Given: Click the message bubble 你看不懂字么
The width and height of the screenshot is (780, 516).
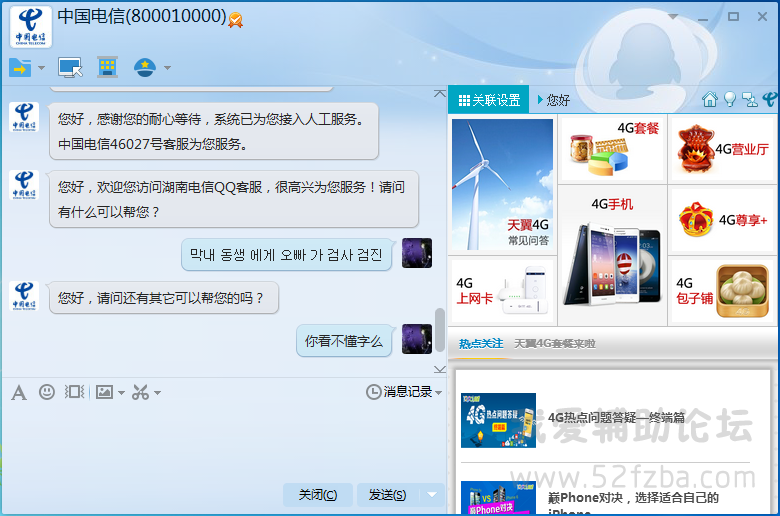Looking at the screenshot, I should [344, 341].
